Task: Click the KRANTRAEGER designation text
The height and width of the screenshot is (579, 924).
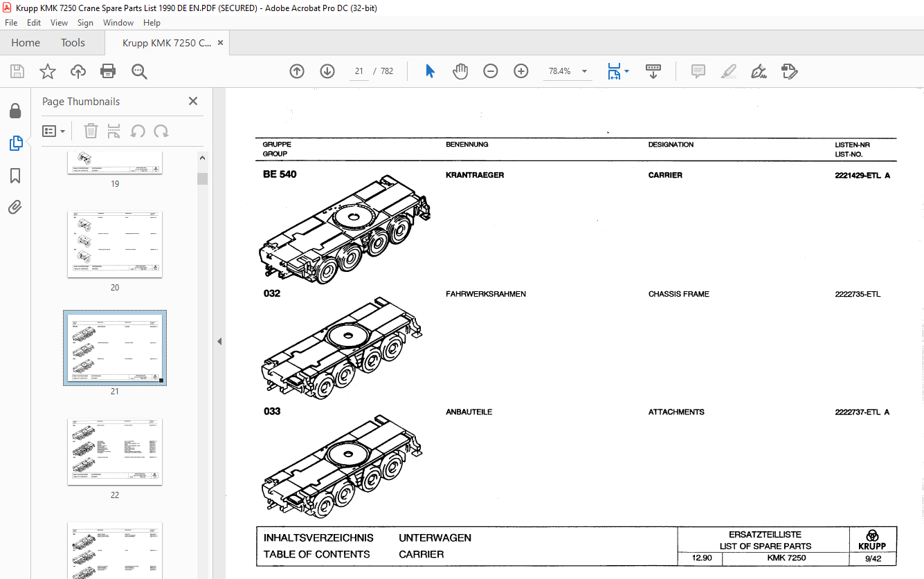Action: click(x=475, y=175)
